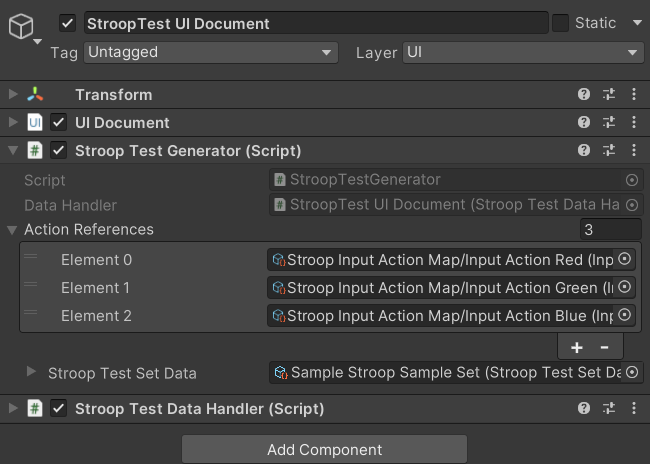Screen dimensions: 650x464
Task: Open UI Document three-dot menu
Action: [634, 122]
